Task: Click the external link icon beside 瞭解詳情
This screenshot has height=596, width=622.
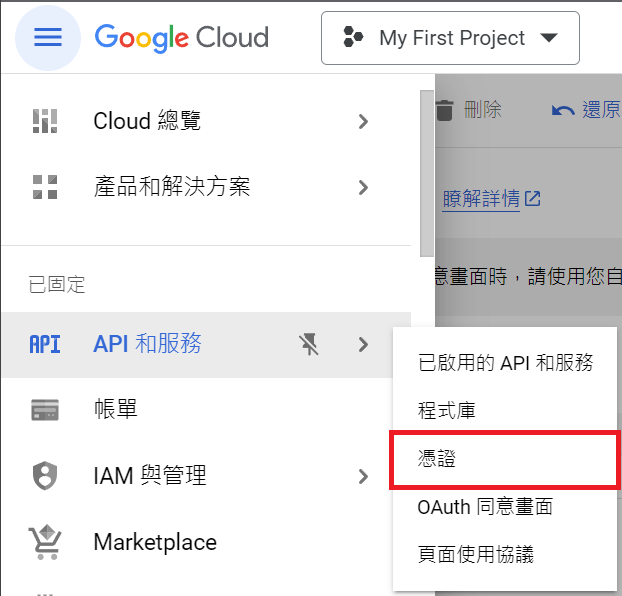Action: (532, 198)
